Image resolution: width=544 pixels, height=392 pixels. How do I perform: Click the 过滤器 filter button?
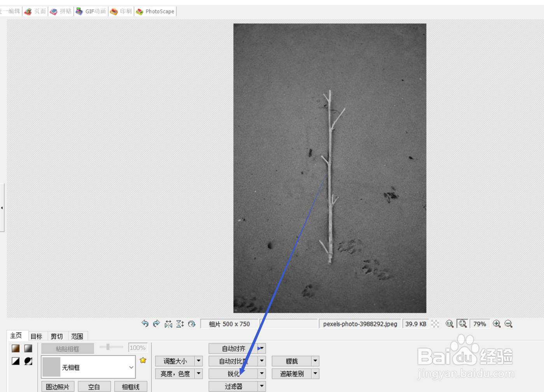pyautogui.click(x=233, y=386)
